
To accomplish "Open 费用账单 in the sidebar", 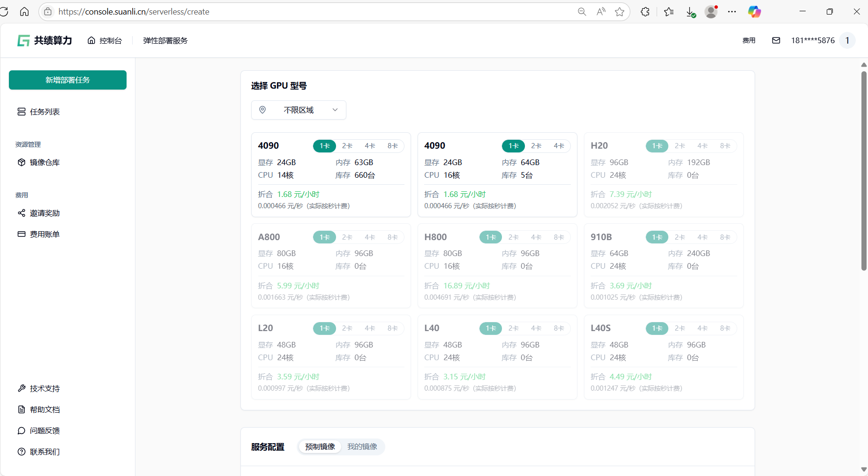I will (x=45, y=234).
